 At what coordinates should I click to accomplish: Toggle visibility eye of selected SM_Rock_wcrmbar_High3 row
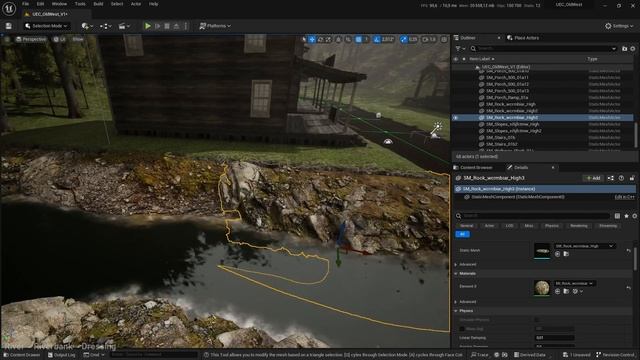(456, 118)
